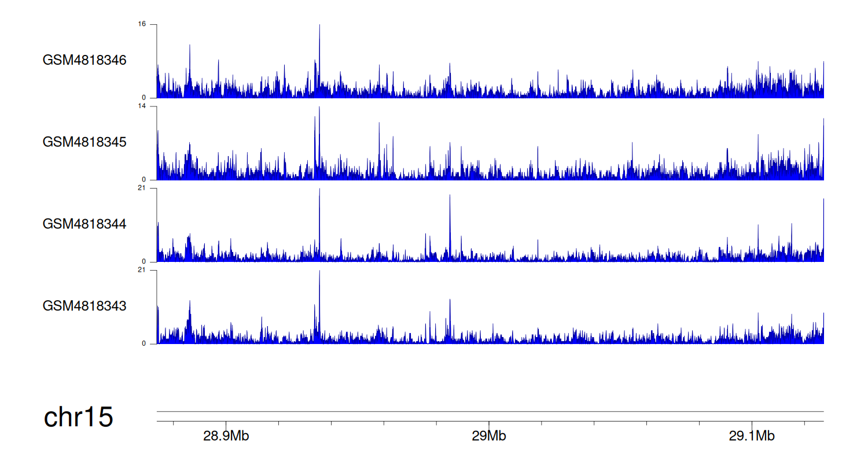Screen dimensions: 868x451
Task: Click the zero baseline label of GSM4818343
Action: pos(144,344)
